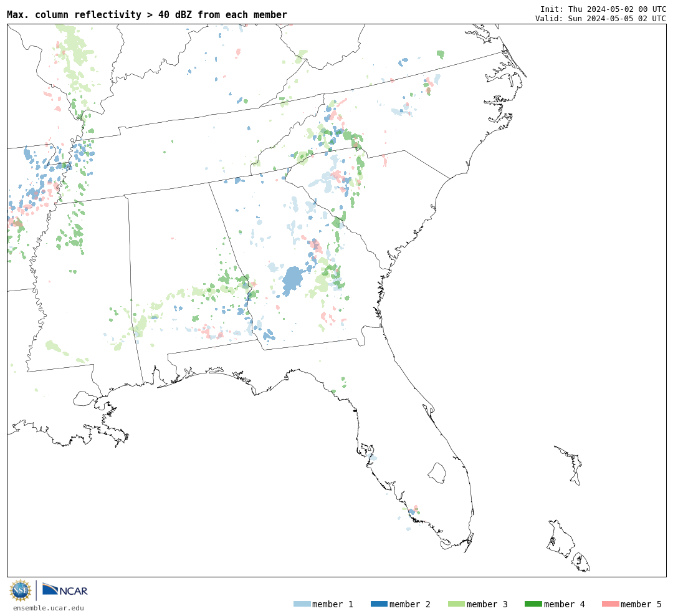Click the 'Valid: Sun 2024-05-05 02 UTC' text
Image resolution: width=673 pixels, height=616 pixels.
tap(601, 19)
